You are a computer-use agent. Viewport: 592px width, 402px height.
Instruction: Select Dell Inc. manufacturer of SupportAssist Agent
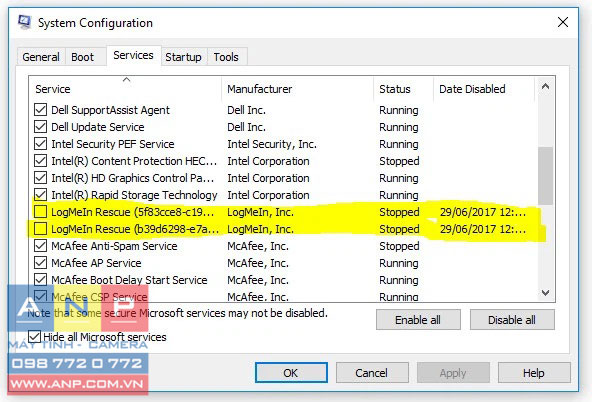coord(247,110)
